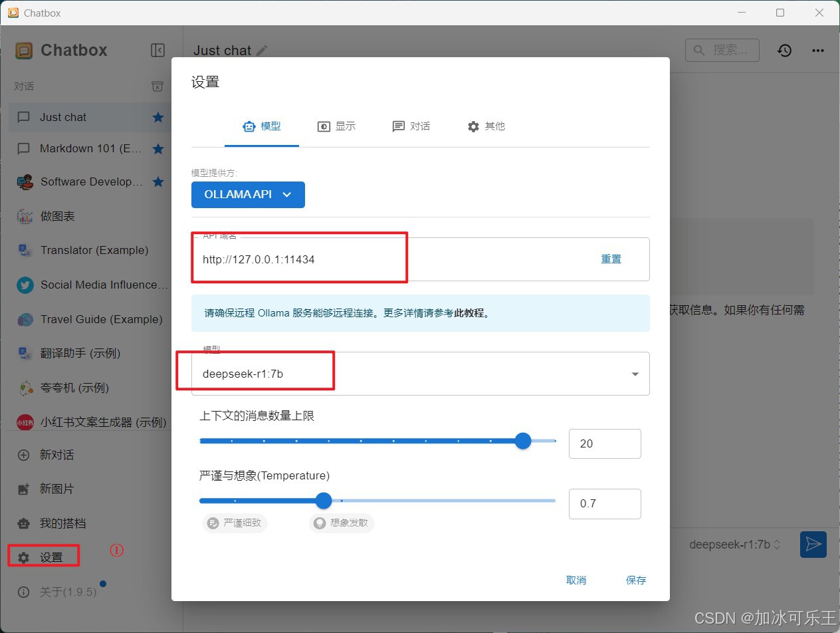The width and height of the screenshot is (840, 633).
Task: Expand the deepseek-r1:7b model dropdown
Action: point(634,374)
